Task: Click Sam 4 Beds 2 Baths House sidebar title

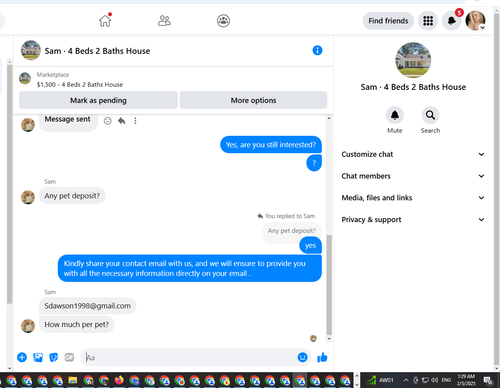Action: click(413, 87)
